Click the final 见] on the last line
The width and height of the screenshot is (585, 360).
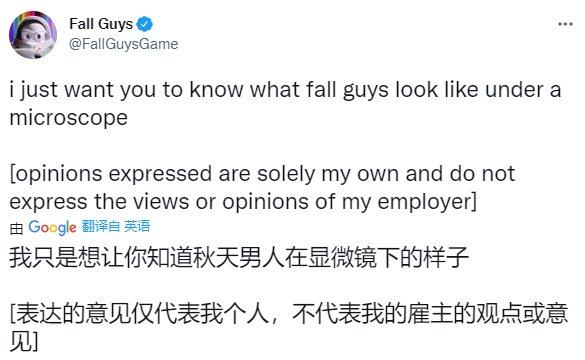[24, 341]
